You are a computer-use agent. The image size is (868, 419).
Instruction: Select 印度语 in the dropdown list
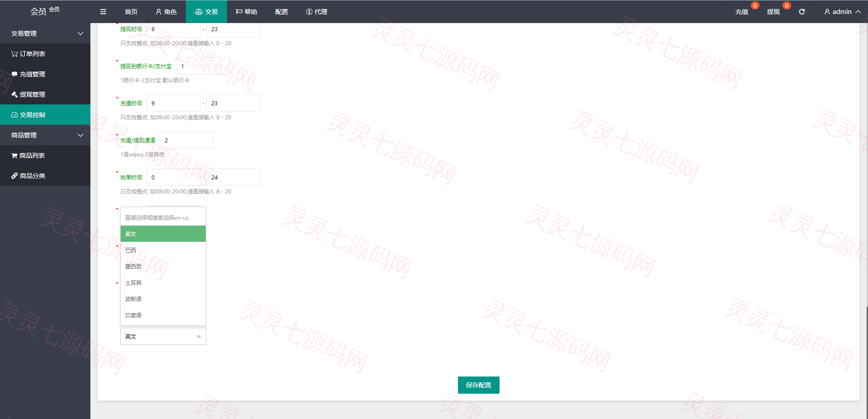[x=163, y=315]
